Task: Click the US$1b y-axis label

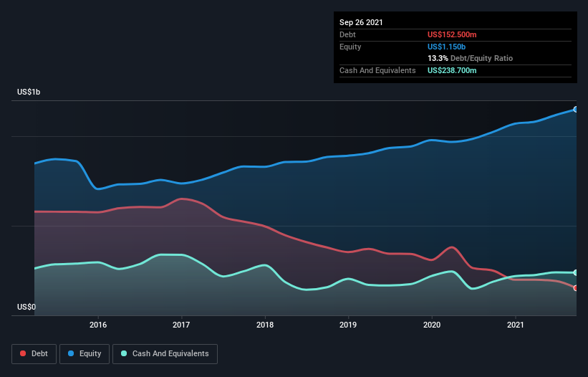Action: (x=29, y=92)
